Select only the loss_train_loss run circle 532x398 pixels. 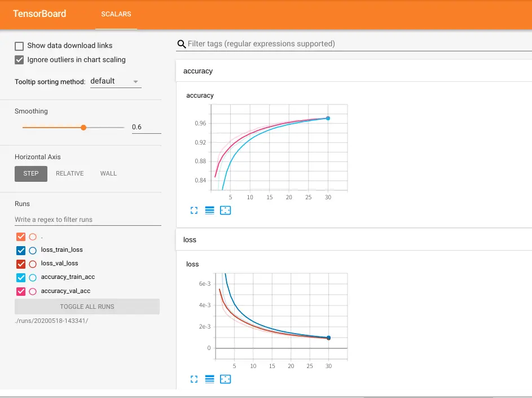[33, 251]
